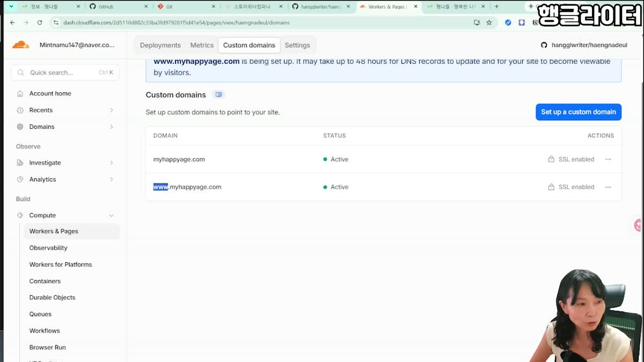
Task: Expand the Domains sidebar chevron
Action: click(x=112, y=127)
